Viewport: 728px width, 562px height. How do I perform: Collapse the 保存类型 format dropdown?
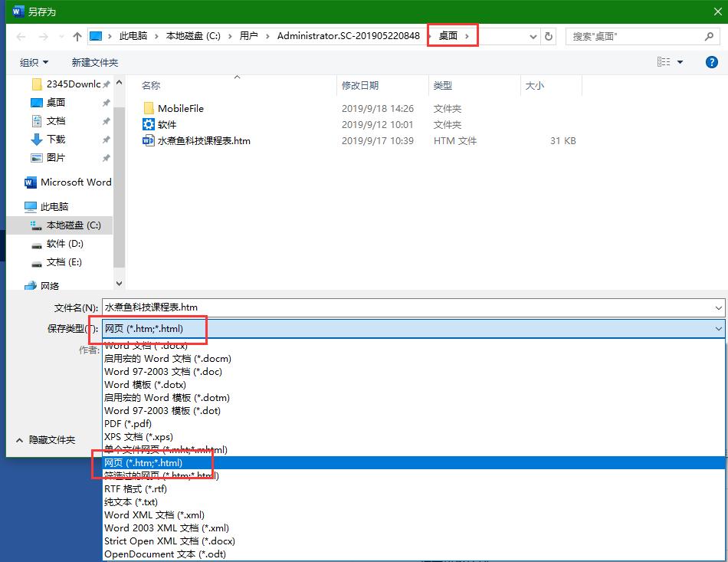coord(719,328)
